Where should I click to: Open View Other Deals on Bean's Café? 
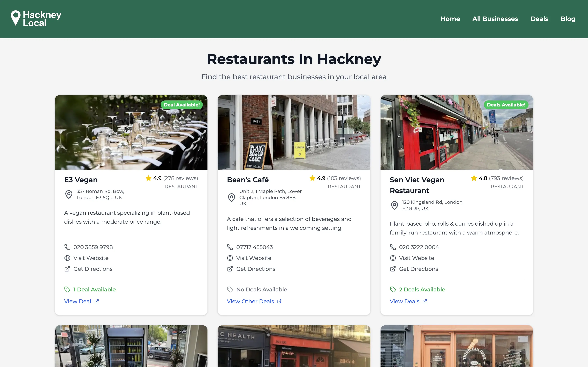pos(250,302)
